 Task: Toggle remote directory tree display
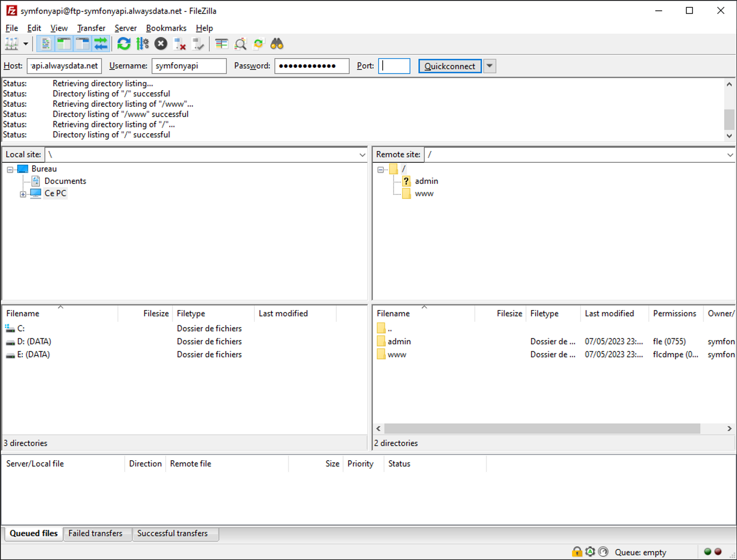pyautogui.click(x=83, y=44)
